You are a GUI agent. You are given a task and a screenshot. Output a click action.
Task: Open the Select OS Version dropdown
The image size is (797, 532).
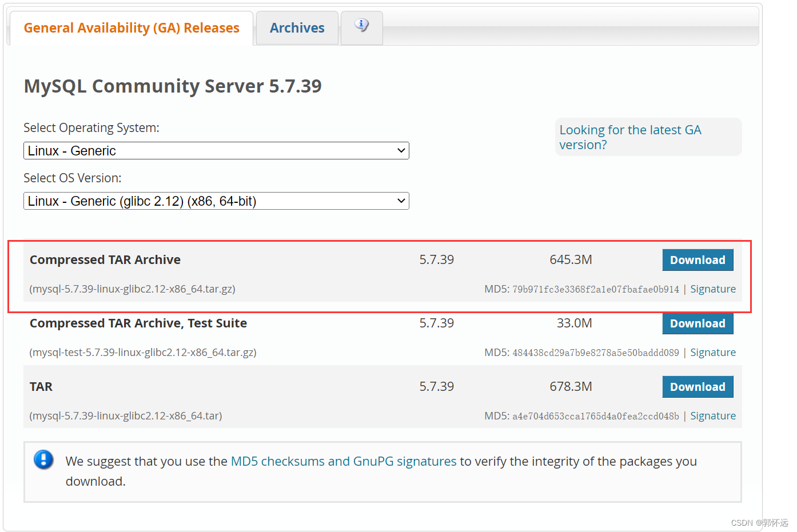[x=216, y=201]
